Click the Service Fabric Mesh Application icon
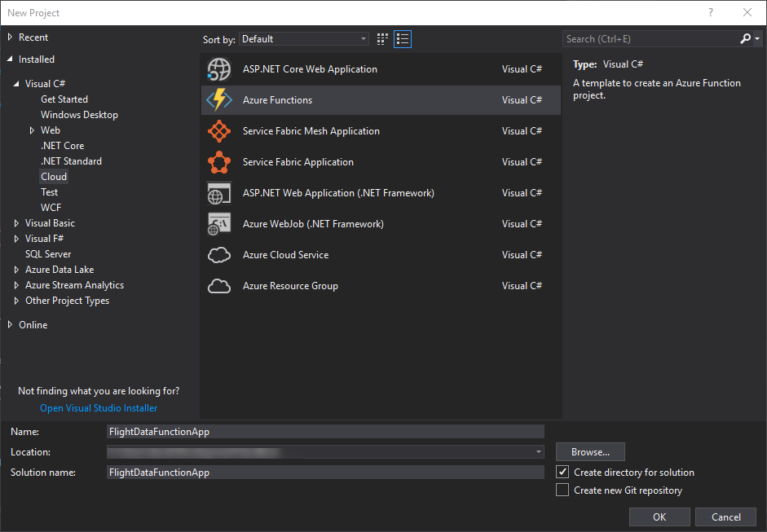767x532 pixels. tap(218, 131)
